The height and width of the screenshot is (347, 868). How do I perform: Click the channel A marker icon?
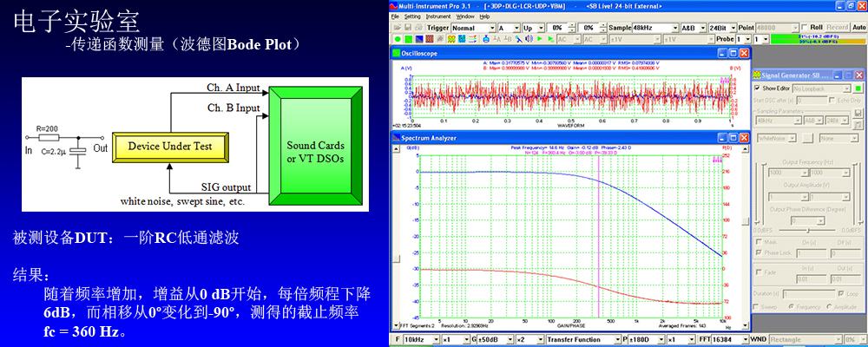496,39
